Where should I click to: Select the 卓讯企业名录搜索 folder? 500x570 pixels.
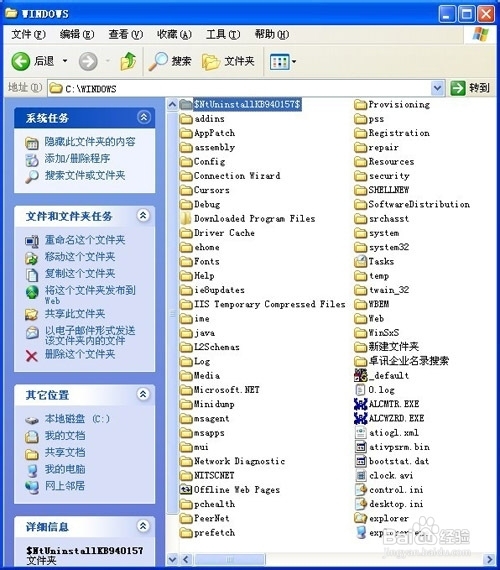402,361
